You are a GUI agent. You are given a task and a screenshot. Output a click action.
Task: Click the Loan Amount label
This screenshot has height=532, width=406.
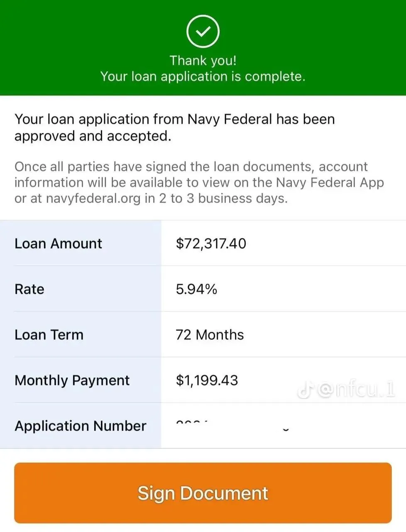pos(58,244)
